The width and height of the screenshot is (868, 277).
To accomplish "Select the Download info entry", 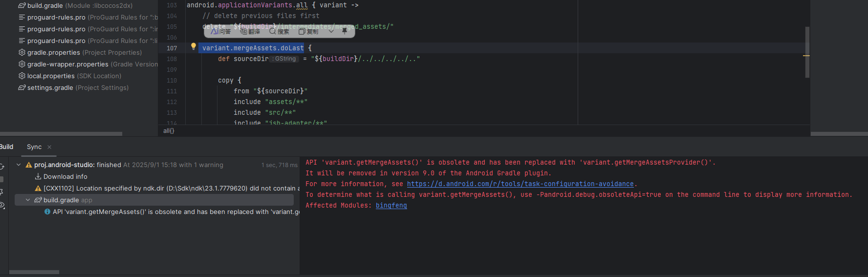I will tap(65, 177).
